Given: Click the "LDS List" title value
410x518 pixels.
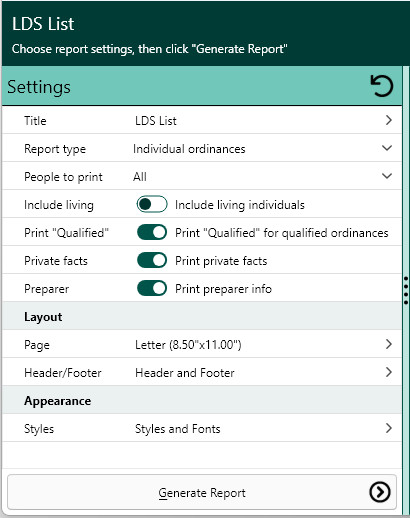Looking at the screenshot, I should 156,121.
